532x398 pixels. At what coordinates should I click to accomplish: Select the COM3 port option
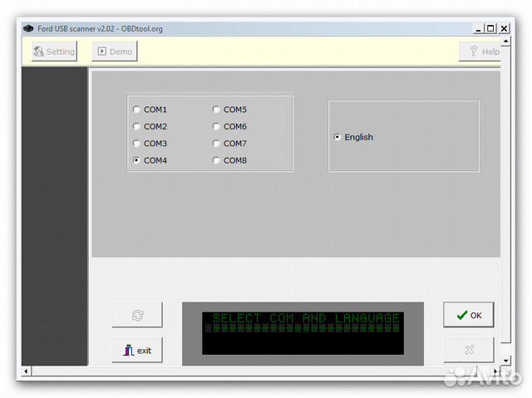pos(150,144)
